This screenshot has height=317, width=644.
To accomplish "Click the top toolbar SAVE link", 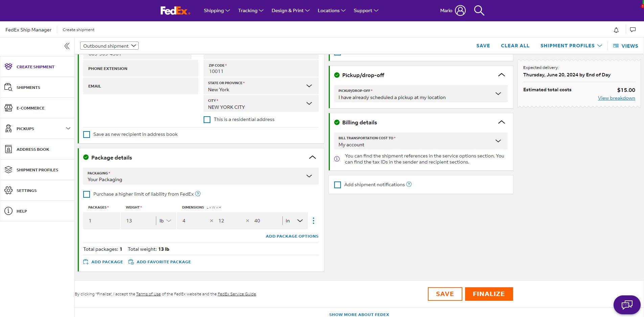I will [x=483, y=46].
